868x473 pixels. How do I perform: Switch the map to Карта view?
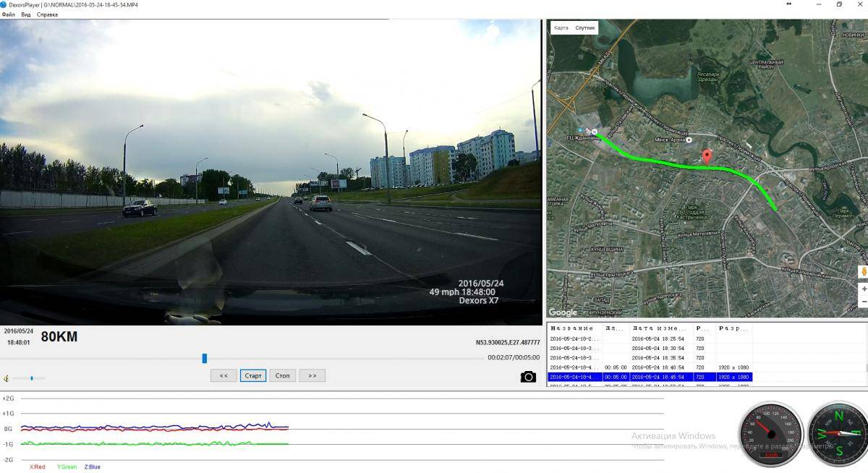click(x=561, y=28)
